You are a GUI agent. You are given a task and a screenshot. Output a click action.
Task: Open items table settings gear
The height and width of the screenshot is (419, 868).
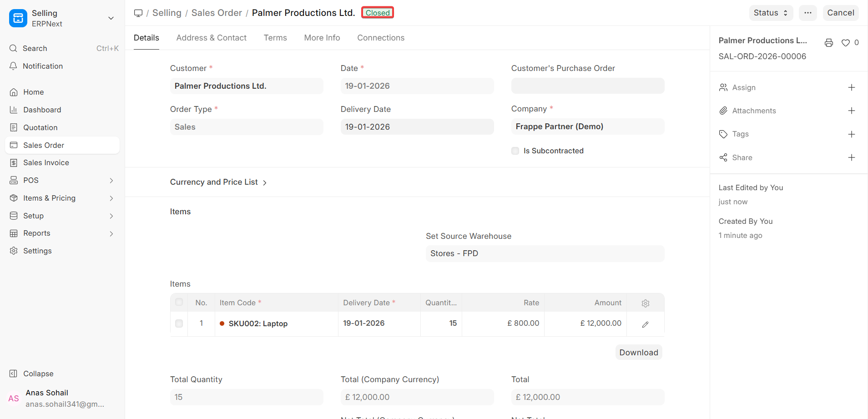(645, 303)
